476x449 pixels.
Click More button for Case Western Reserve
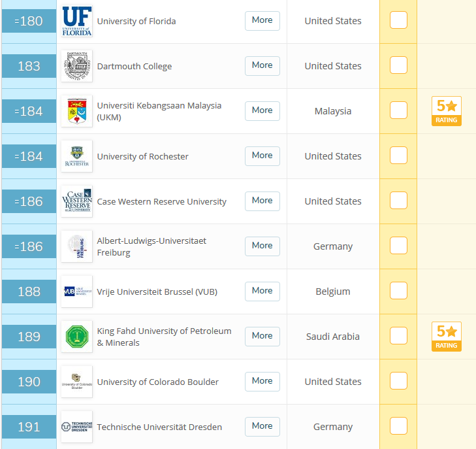pyautogui.click(x=262, y=201)
